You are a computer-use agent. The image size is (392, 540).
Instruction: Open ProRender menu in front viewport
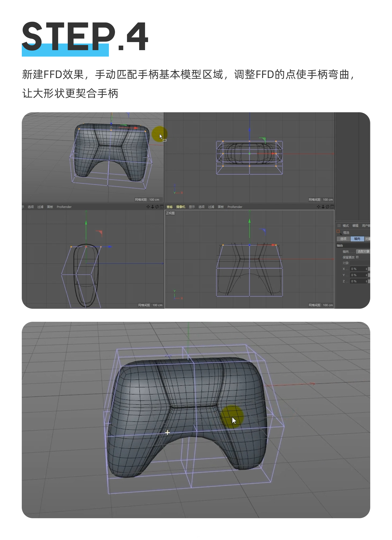pos(235,207)
